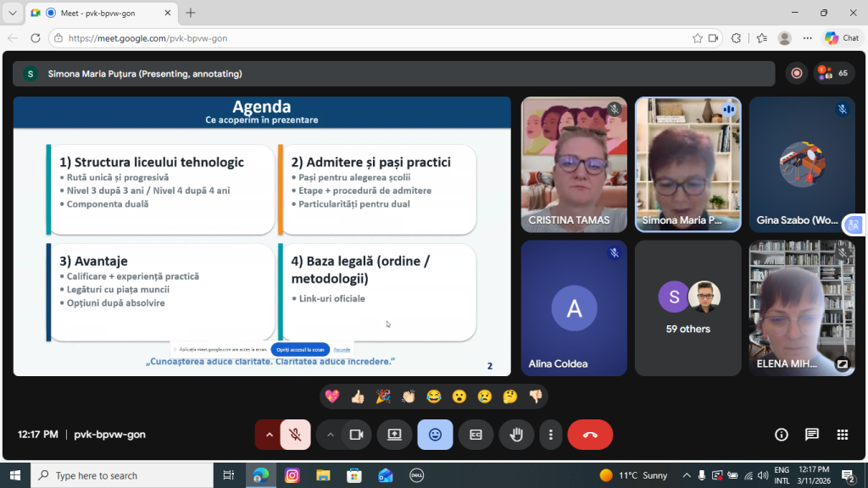868x488 pixels.
Task: Unmute the microphone in Meet
Action: [295, 435]
